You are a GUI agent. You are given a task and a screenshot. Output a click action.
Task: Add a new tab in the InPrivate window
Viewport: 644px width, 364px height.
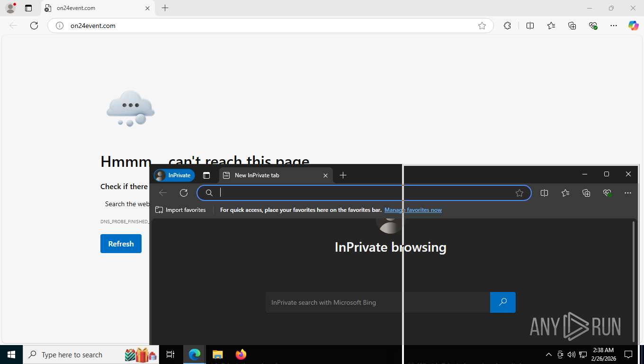343,175
